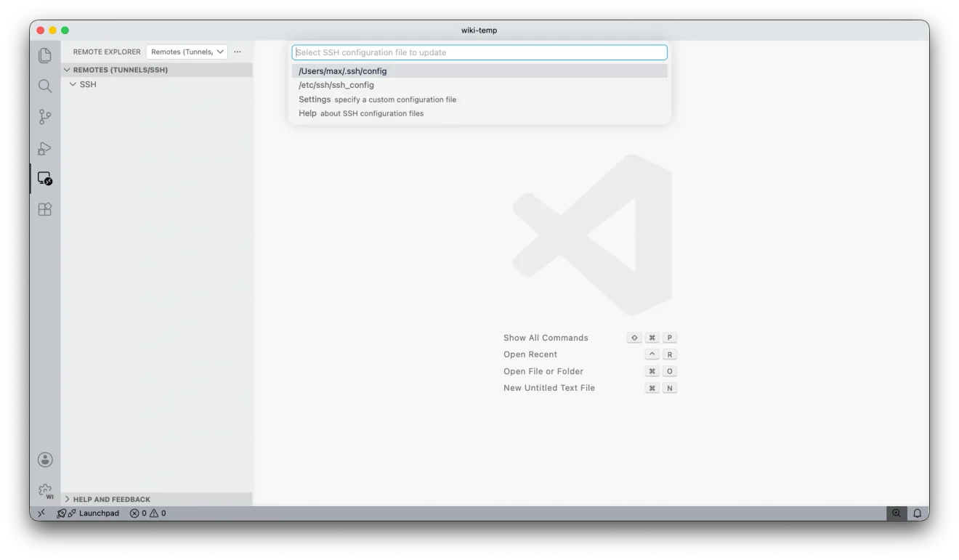Select Settings specify a custom configuration file
959x560 pixels.
(479, 100)
